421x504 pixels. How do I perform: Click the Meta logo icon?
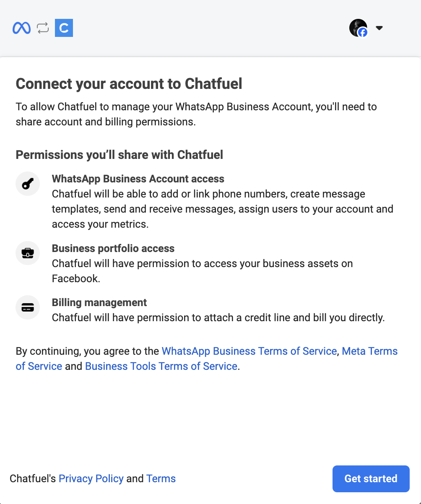(x=21, y=28)
